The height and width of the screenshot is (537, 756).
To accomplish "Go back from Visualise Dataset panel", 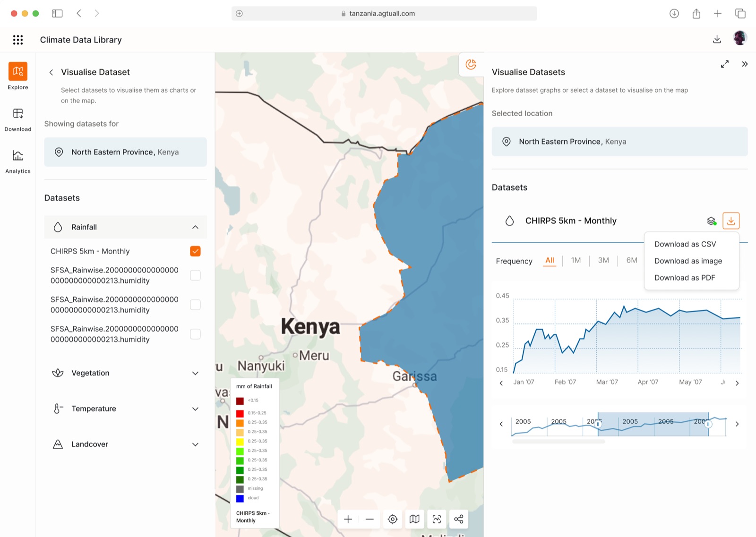I will (51, 72).
